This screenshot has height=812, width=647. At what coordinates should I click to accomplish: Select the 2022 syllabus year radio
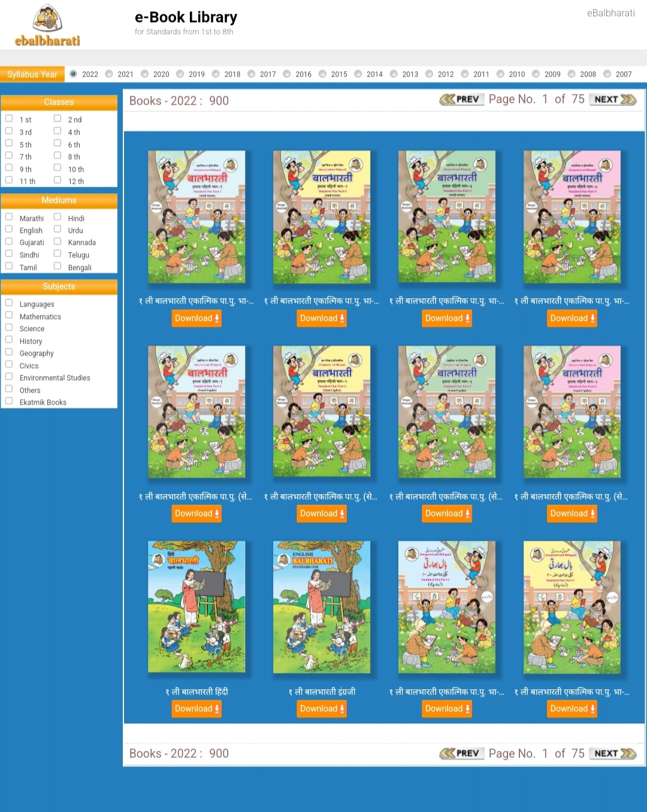point(73,74)
